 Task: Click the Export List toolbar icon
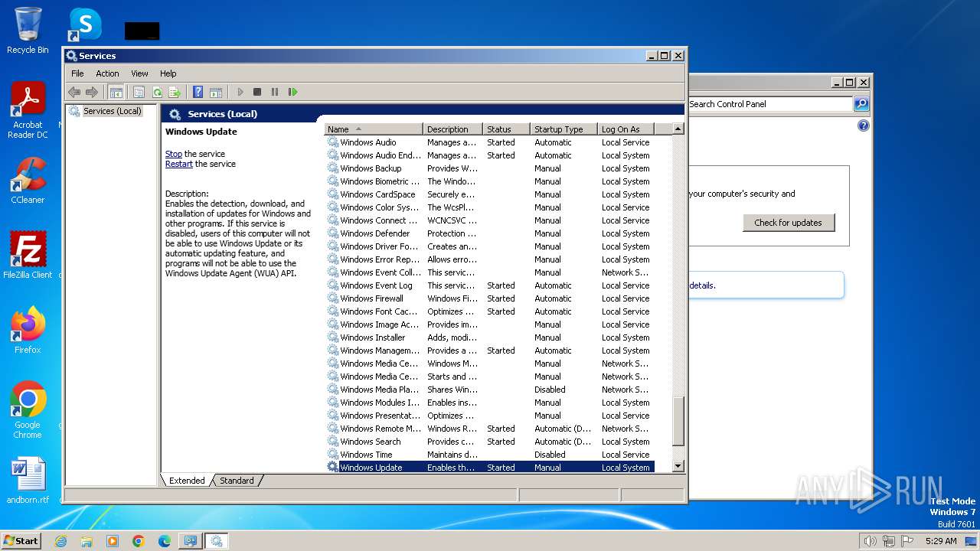[x=175, y=92]
